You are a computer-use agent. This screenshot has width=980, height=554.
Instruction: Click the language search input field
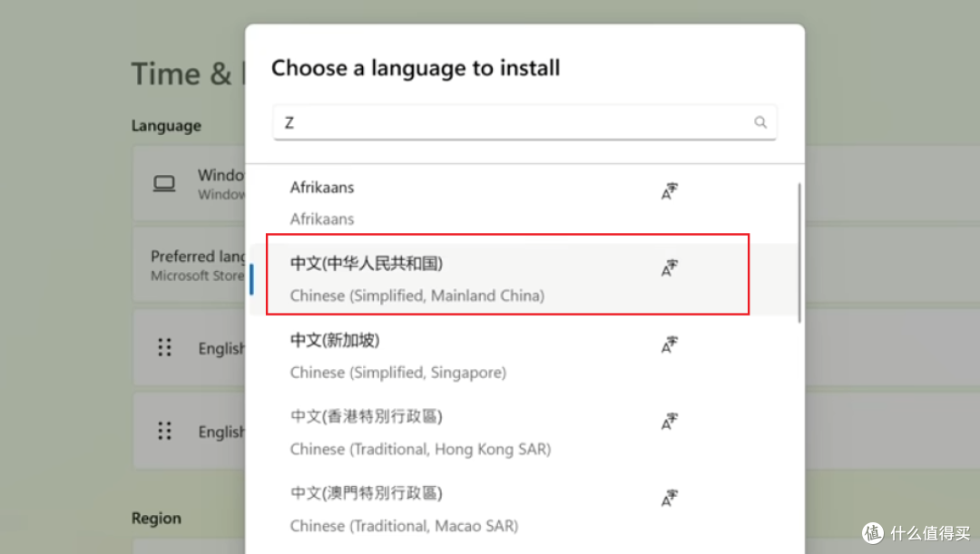524,122
